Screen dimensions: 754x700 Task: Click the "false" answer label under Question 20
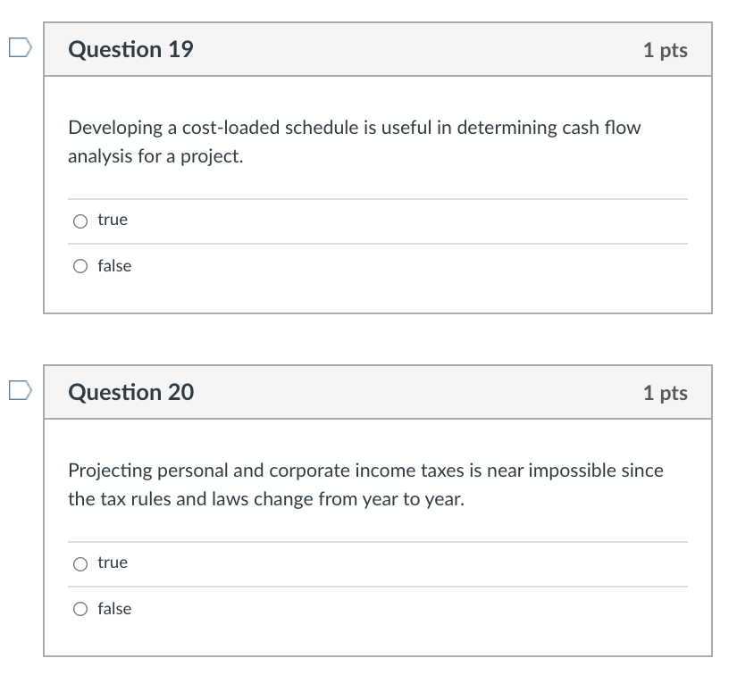click(x=114, y=609)
